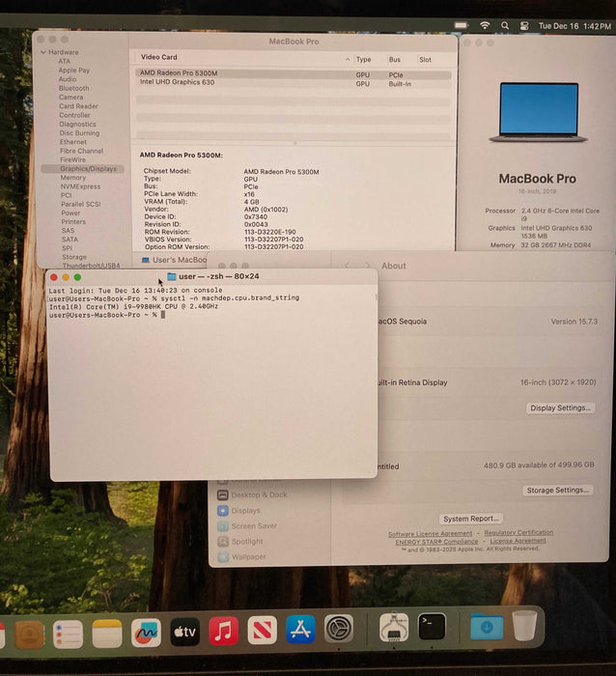Open Reminders app in the Dock
Image resolution: width=616 pixels, height=676 pixels.
[x=68, y=634]
